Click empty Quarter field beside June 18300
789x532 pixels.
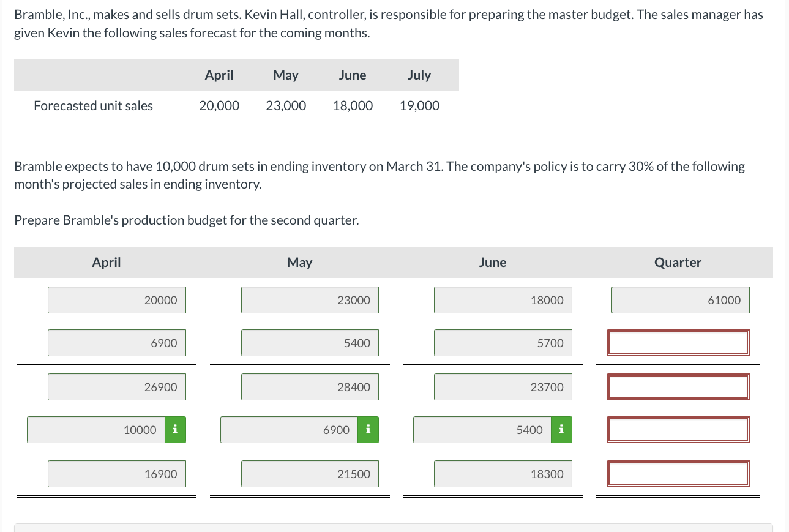[678, 474]
